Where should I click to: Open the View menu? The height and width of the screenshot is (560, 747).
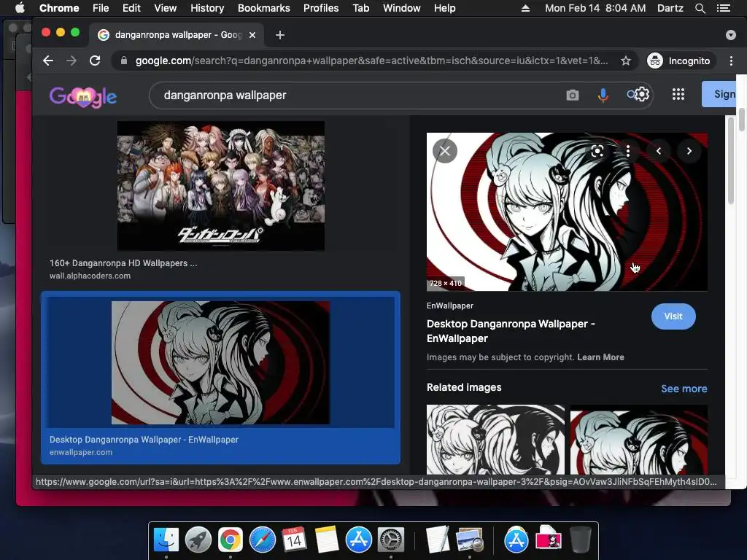[x=166, y=8]
